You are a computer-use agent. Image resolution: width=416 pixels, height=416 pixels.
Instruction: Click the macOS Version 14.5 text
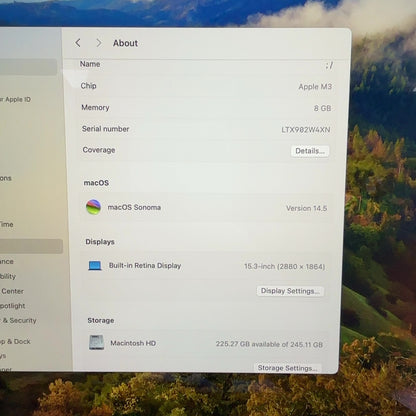tap(306, 208)
